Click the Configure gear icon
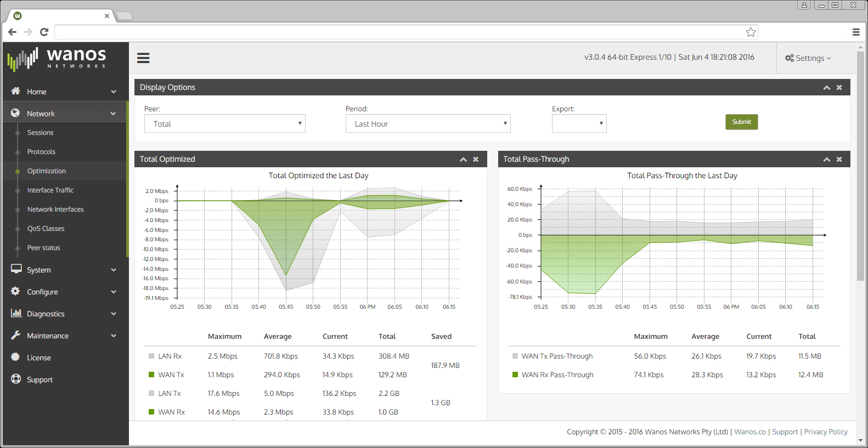This screenshot has height=448, width=868. [15, 291]
